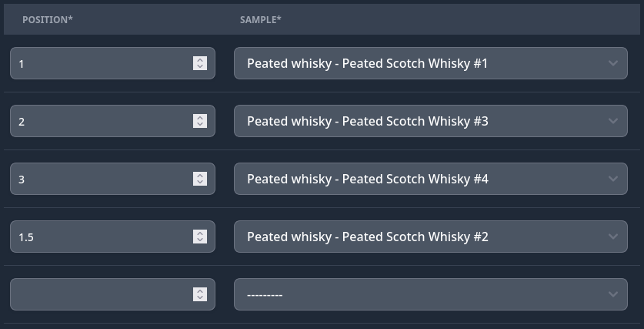Focus the position field containing 2

pyautogui.click(x=112, y=121)
